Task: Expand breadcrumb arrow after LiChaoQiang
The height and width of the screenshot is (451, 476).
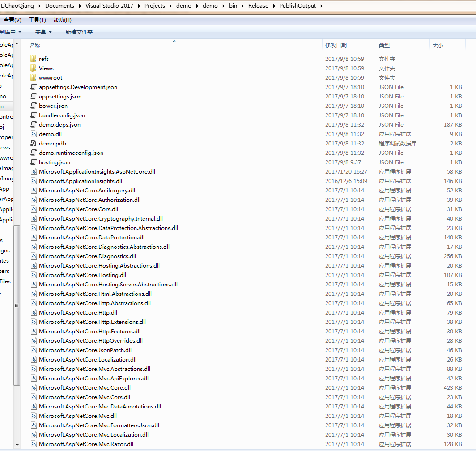Action: tap(39, 6)
